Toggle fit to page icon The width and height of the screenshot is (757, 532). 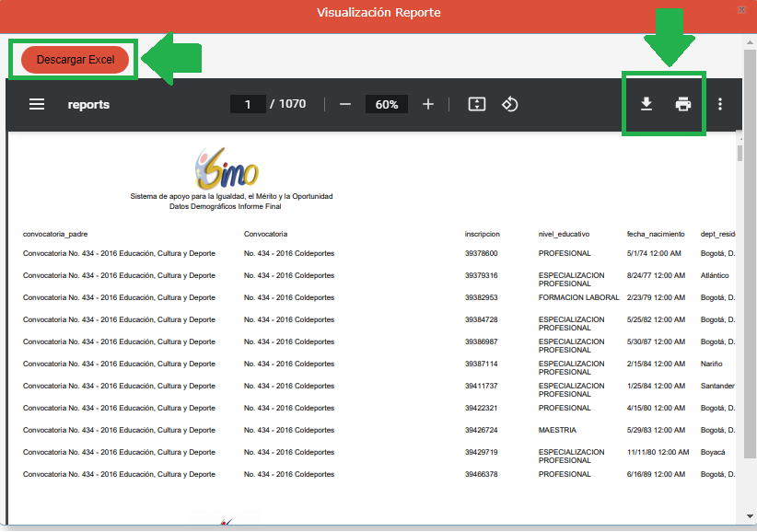click(x=476, y=105)
